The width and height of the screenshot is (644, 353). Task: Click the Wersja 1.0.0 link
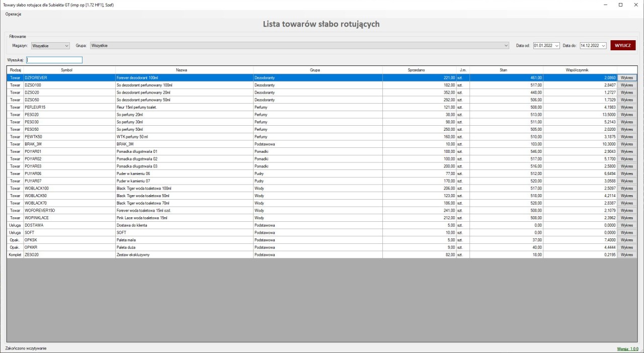[x=627, y=348]
